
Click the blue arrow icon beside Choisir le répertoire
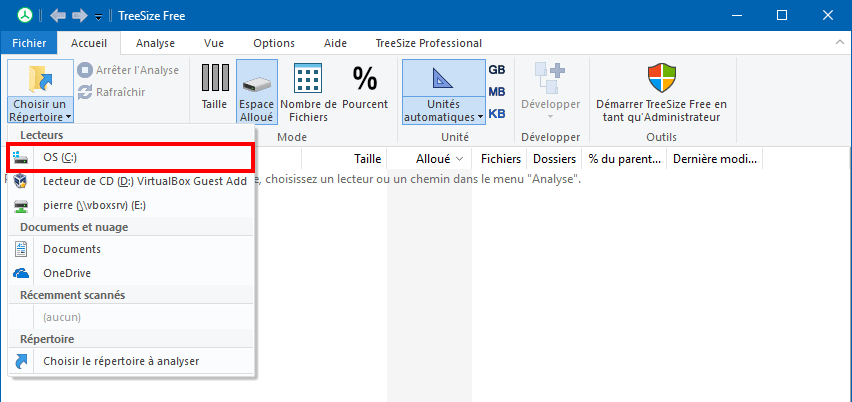21,361
